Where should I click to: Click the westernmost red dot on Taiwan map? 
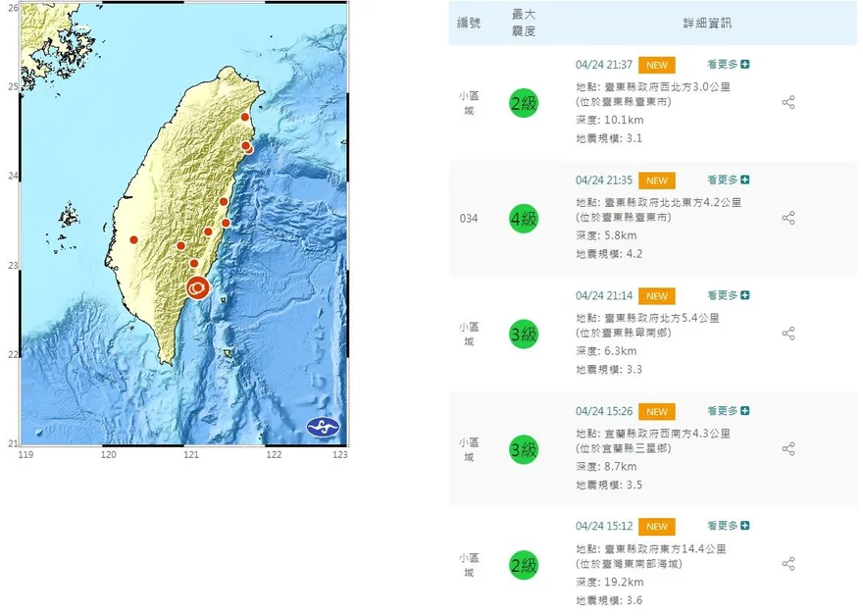[x=133, y=239]
